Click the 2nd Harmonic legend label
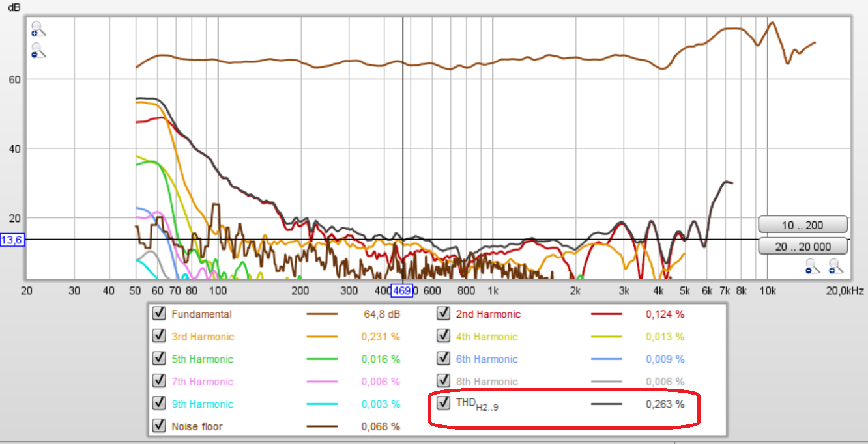The image size is (868, 444). point(488,314)
